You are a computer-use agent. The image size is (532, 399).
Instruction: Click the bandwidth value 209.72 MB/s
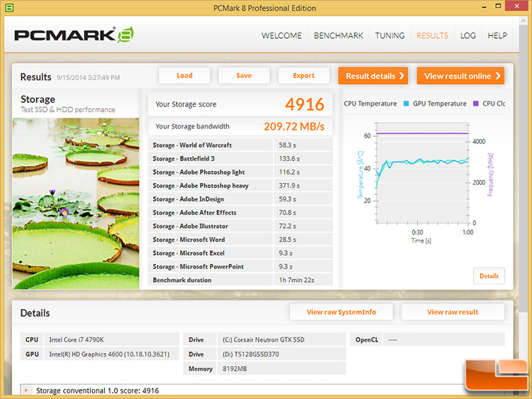coord(294,126)
